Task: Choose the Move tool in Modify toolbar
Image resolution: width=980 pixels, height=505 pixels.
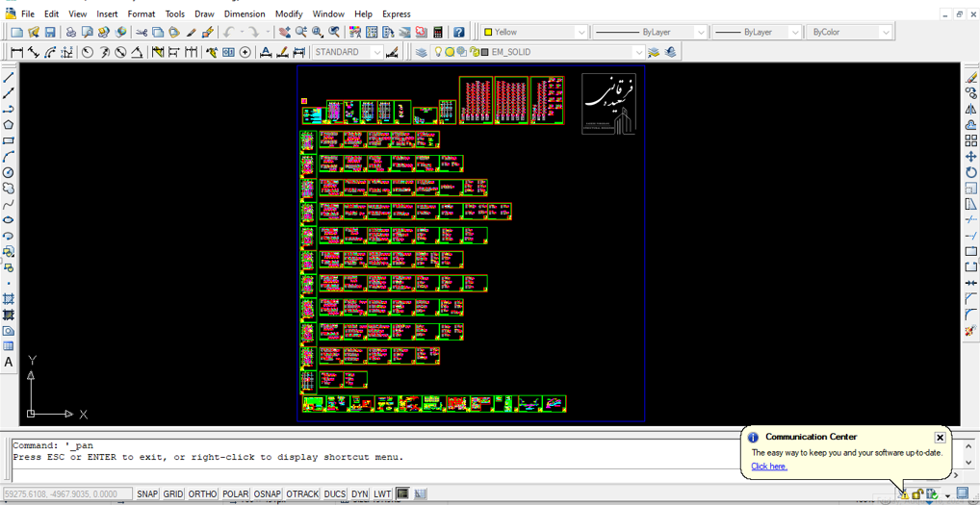Action: (970, 156)
